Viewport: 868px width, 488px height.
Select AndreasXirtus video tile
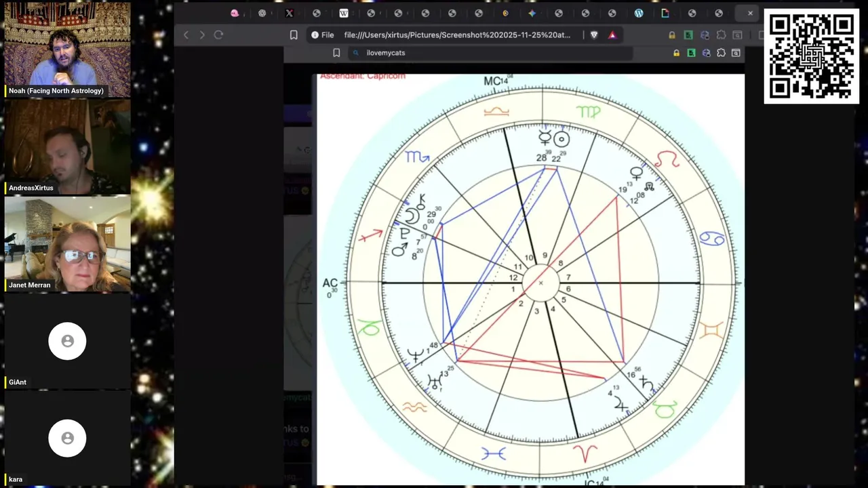point(67,146)
